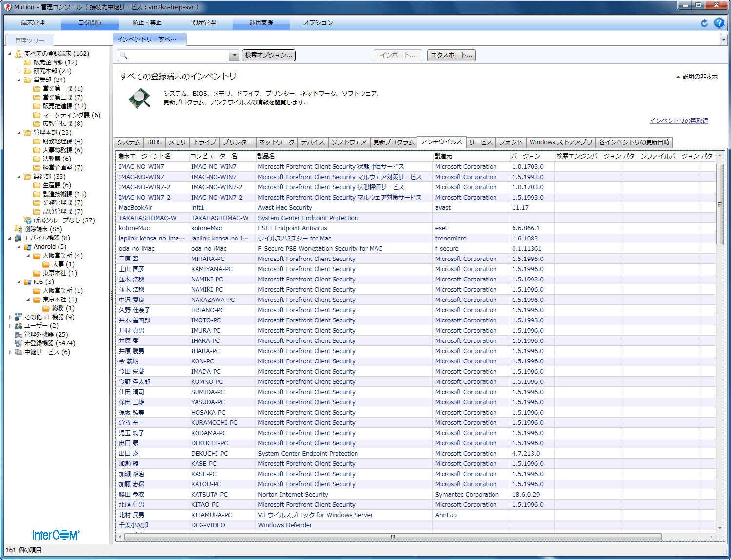This screenshot has height=560, width=731.
Task: Click the ユーザー people icon in tree
Action: (19, 326)
